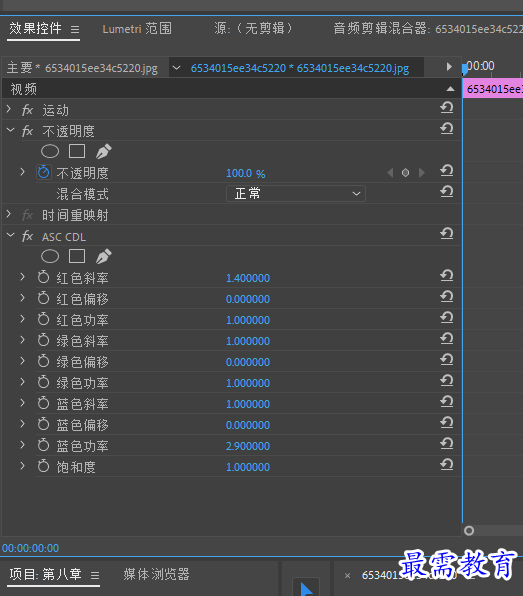Expand the 运动 effect
The width and height of the screenshot is (523, 596).
(x=9, y=109)
